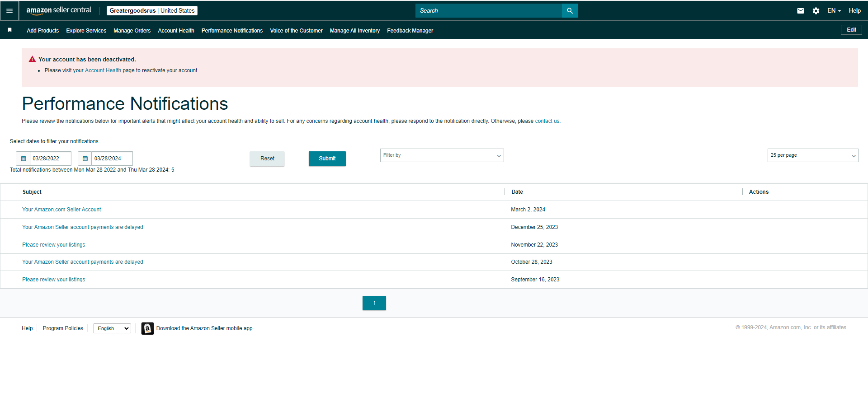Image resolution: width=868 pixels, height=411 pixels.
Task: Open the September 16 'Please review your listings' notification
Action: [54, 280]
